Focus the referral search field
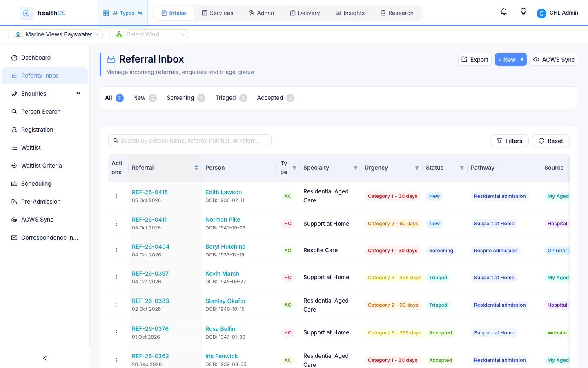The image size is (588, 368). tap(190, 141)
